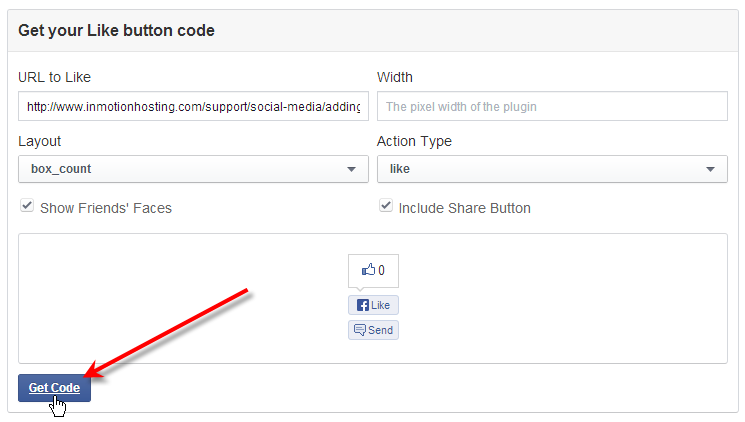The height and width of the screenshot is (422, 745).
Task: Click the Action Type dropdown arrow
Action: click(710, 170)
